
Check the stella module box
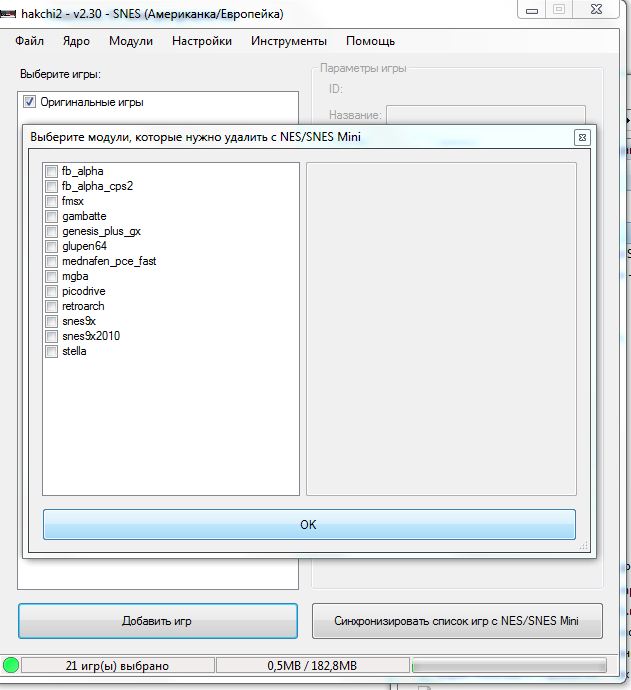(51, 351)
